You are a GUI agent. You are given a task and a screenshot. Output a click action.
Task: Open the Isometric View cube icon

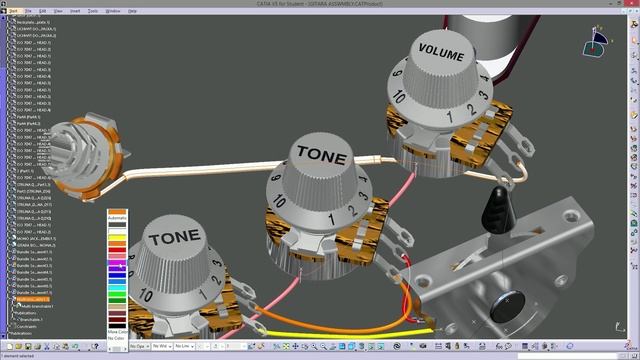click(x=351, y=347)
